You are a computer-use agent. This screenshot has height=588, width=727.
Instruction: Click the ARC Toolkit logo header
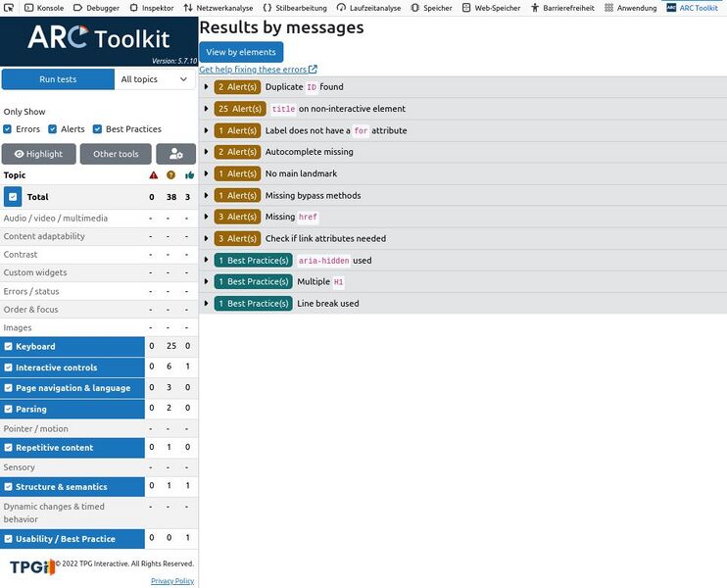pyautogui.click(x=98, y=38)
